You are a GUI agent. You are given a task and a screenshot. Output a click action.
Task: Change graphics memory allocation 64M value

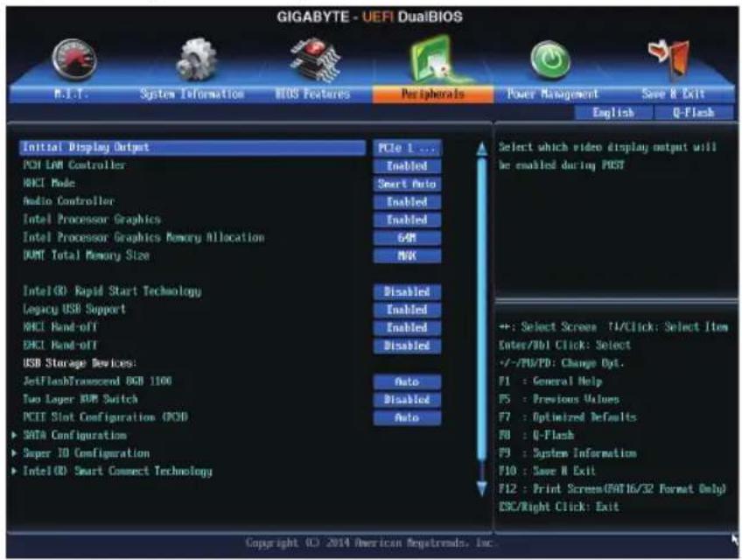[x=407, y=238]
